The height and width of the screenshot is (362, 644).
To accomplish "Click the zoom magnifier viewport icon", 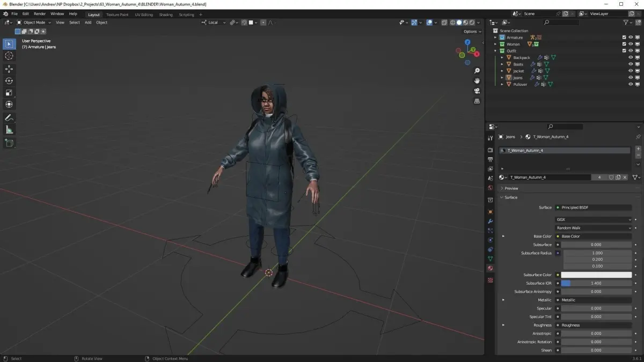I will point(477,71).
